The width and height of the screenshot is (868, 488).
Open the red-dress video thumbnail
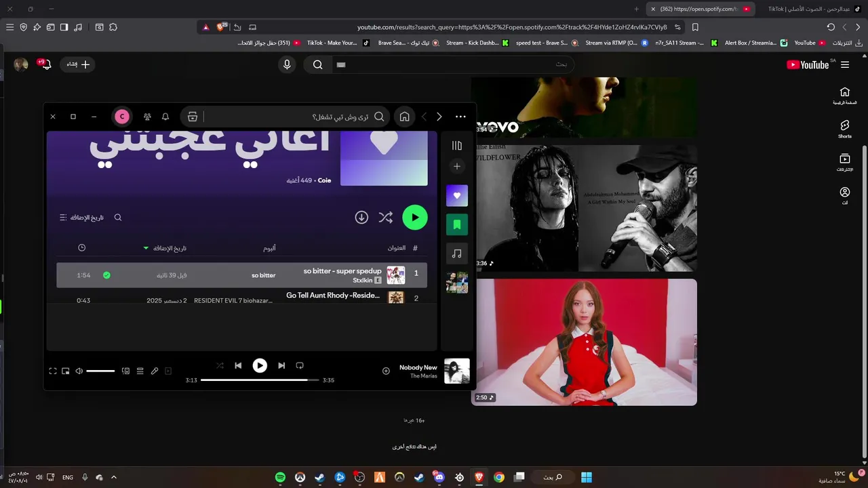point(584,342)
